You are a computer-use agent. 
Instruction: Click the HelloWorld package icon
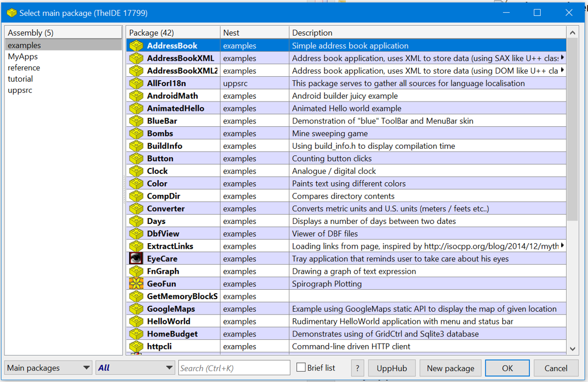click(136, 322)
